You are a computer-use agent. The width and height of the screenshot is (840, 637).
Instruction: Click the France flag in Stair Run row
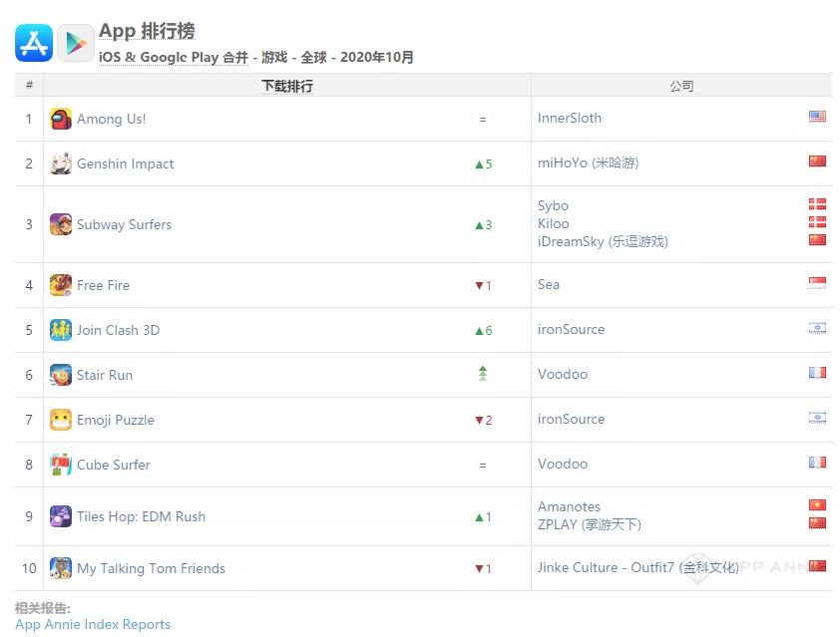(817, 372)
